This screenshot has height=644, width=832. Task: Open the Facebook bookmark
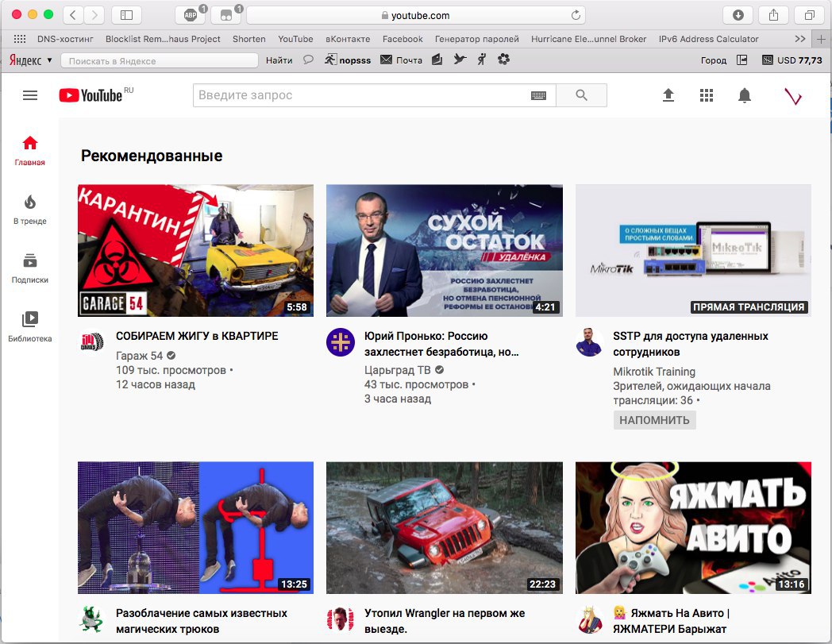tap(403, 39)
